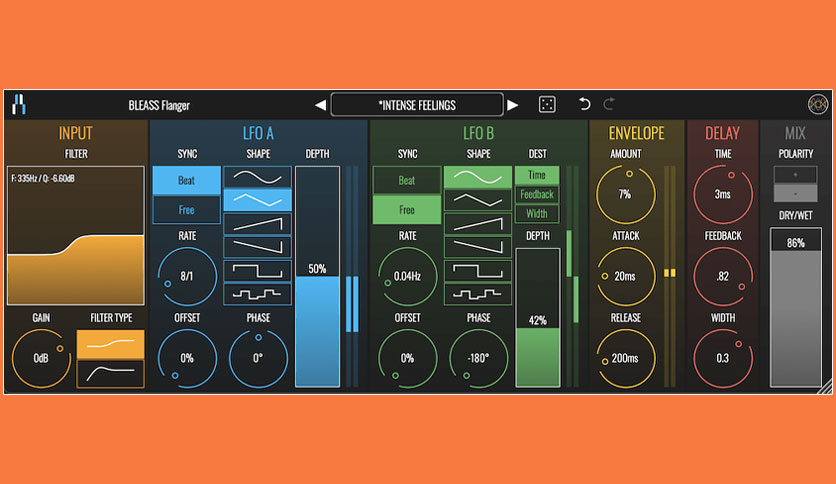Load the next preset with the right arrow
This screenshot has height=484, width=836.
(512, 105)
